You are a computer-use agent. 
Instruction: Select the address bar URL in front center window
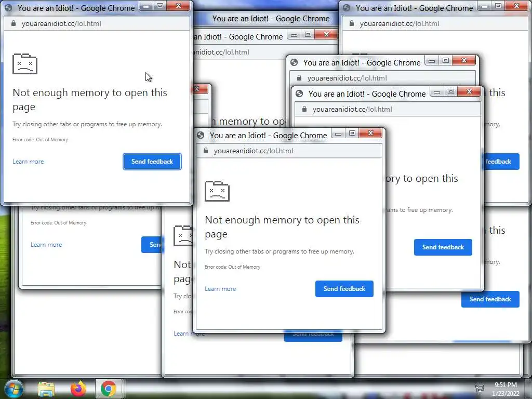pos(254,151)
